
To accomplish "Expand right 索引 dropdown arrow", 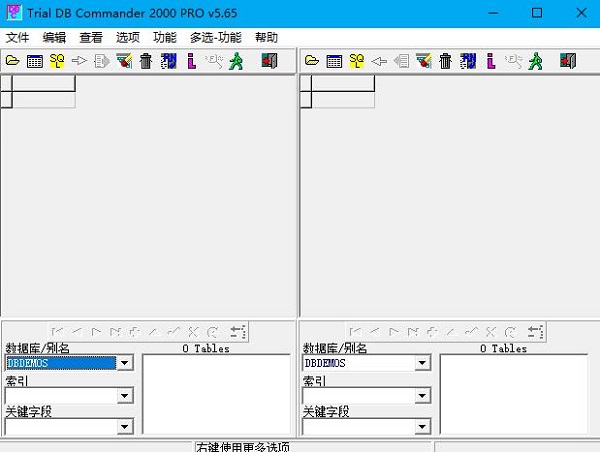I will point(422,396).
